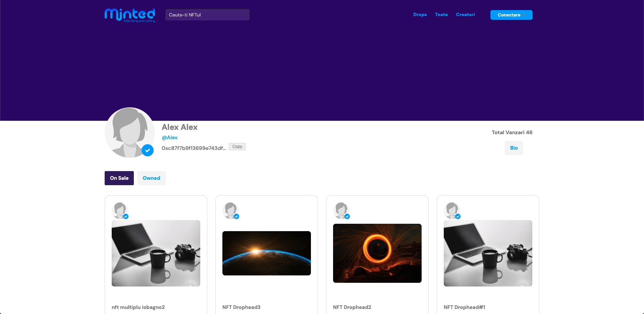This screenshot has height=314, width=644.
Task: Open the nft multiplu iobagno2 laptop image
Action: 156,253
